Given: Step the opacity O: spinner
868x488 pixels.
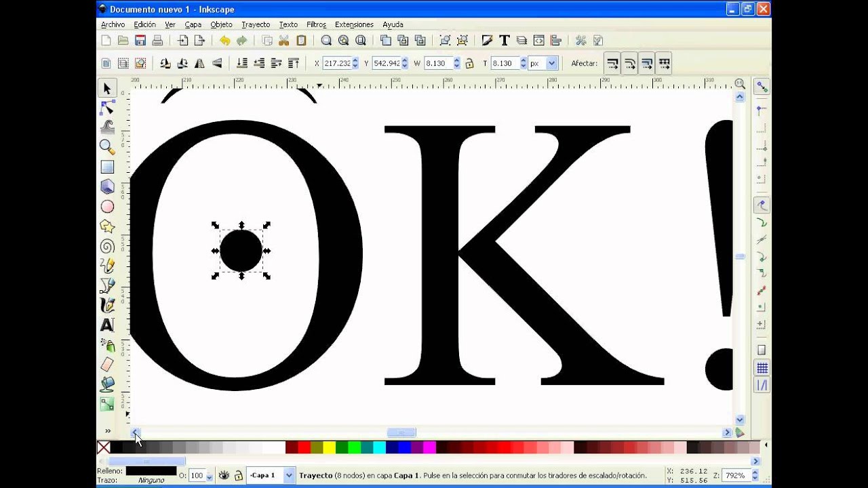Looking at the screenshot, I should point(209,476).
